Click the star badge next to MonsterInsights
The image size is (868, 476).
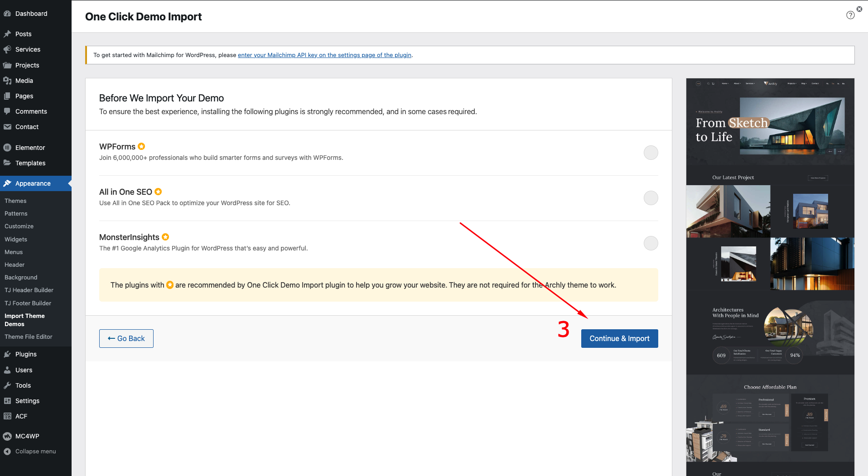(x=165, y=237)
